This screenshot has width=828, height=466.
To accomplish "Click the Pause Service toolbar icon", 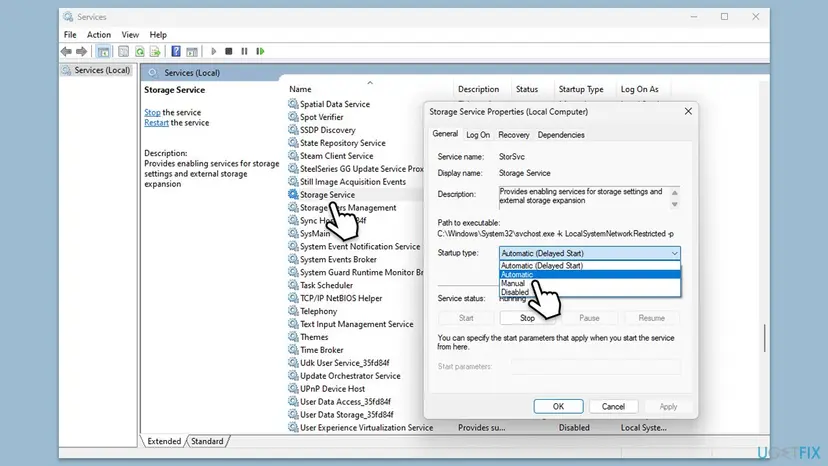I will pos(244,51).
